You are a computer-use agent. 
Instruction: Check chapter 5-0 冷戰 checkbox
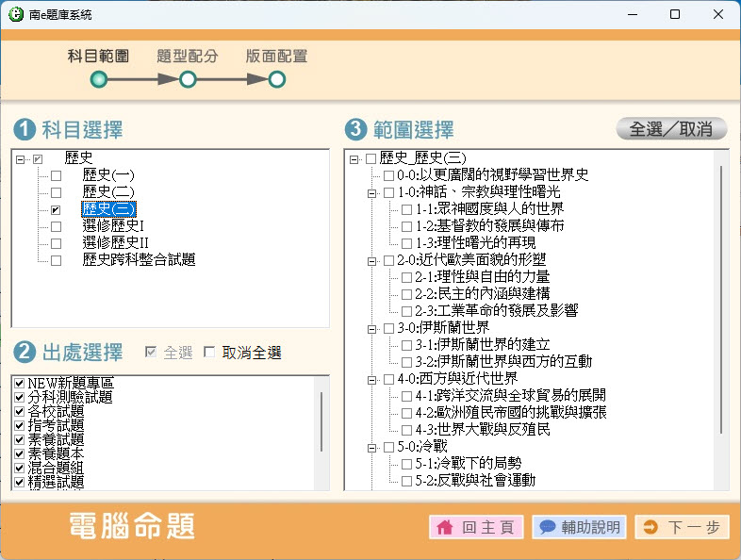click(x=389, y=447)
